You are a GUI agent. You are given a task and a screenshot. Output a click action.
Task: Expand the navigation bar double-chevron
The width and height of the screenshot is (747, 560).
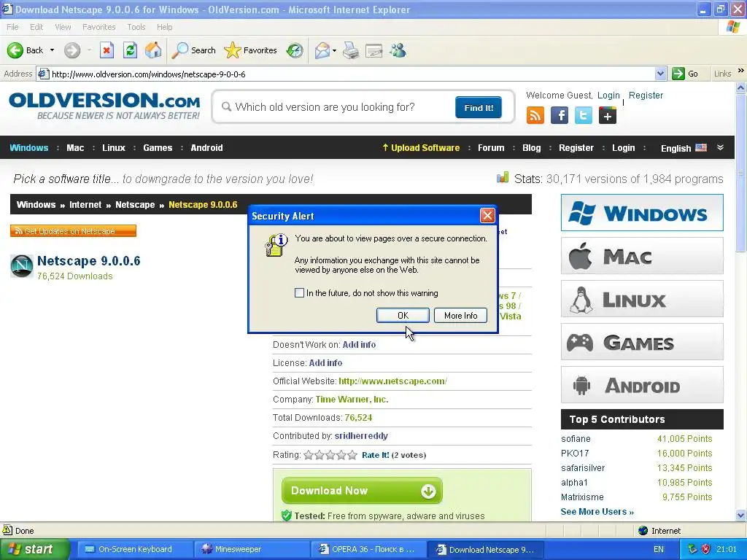pyautogui.click(x=720, y=147)
